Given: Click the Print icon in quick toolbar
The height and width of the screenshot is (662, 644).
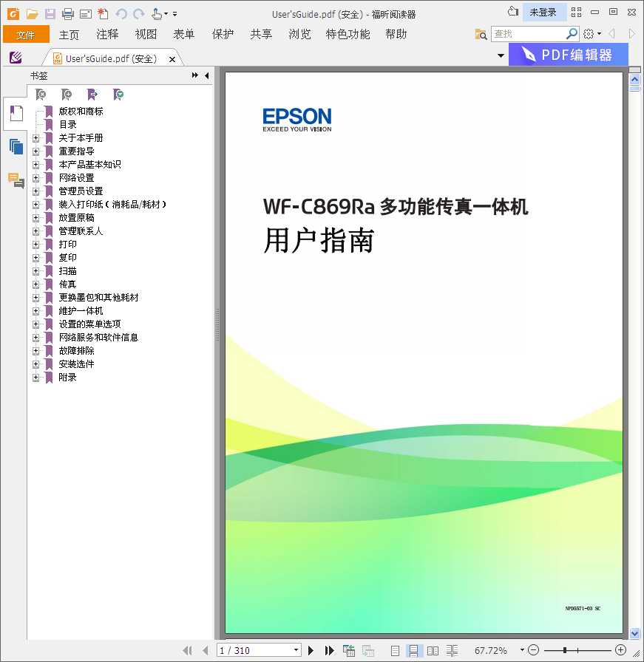Looking at the screenshot, I should (68, 14).
